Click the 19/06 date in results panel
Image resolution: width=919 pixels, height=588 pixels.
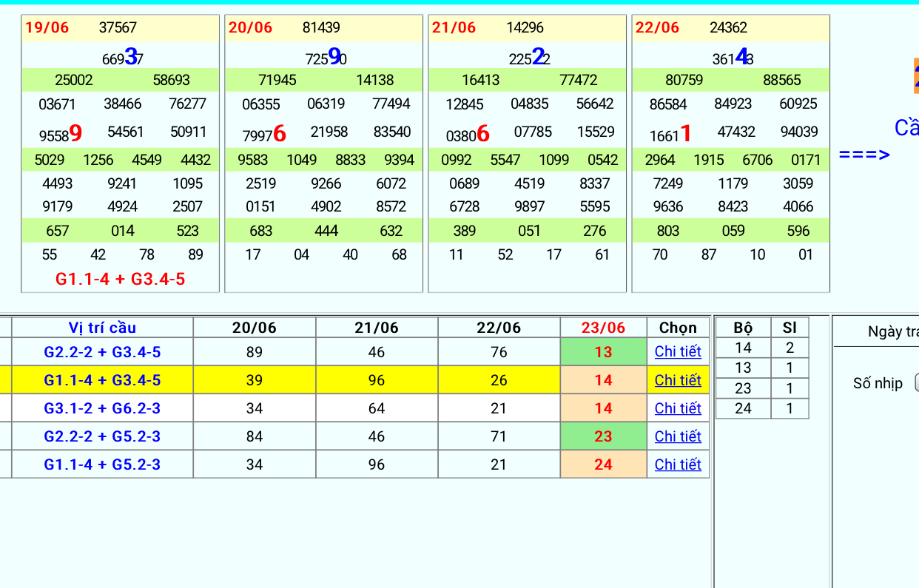tap(47, 28)
